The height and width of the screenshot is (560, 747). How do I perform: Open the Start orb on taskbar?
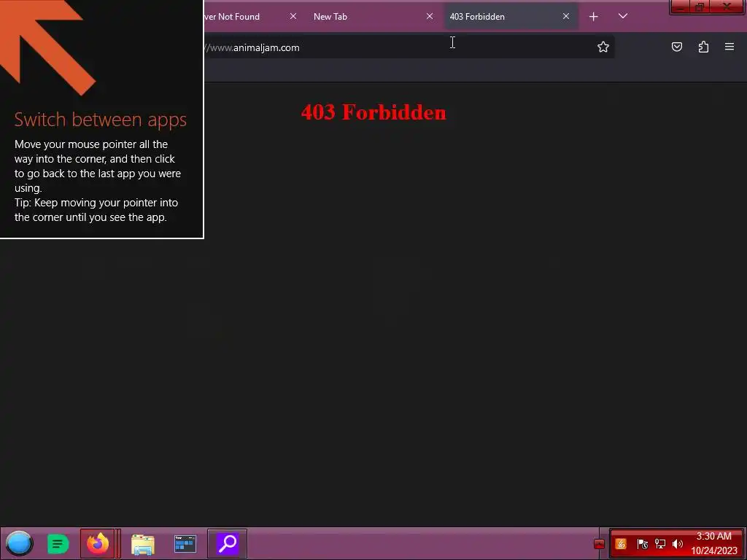pyautogui.click(x=19, y=543)
